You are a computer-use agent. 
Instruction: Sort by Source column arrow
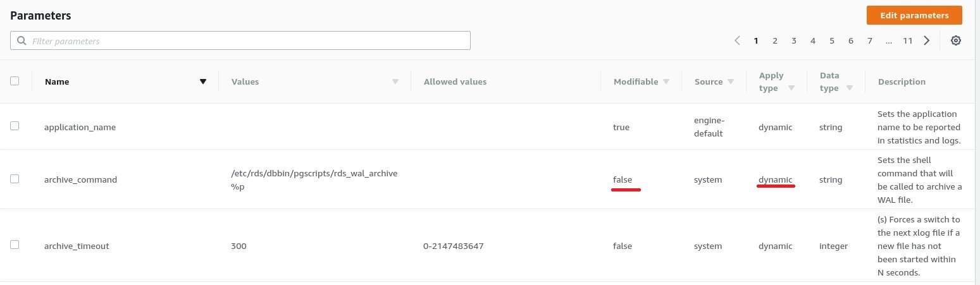[731, 82]
